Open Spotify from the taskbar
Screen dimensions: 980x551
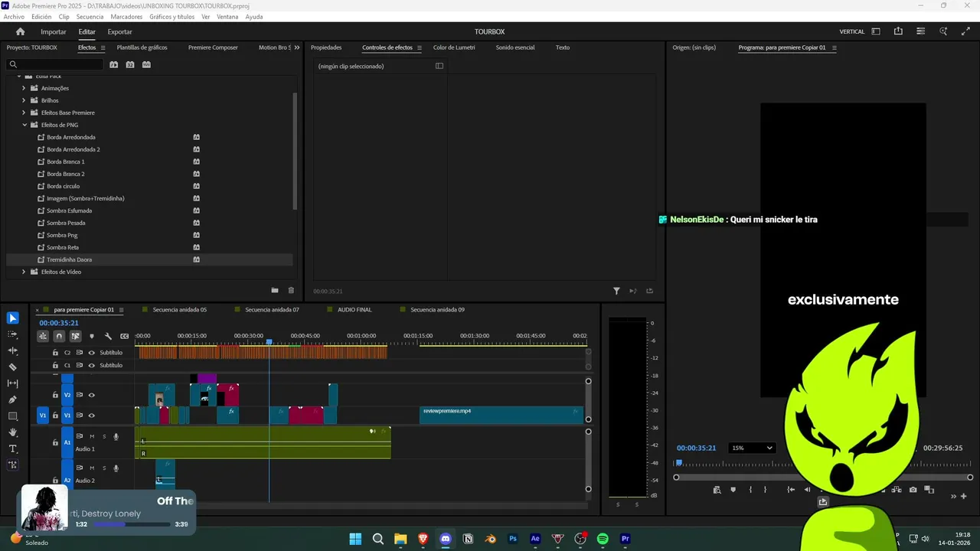[x=603, y=539]
